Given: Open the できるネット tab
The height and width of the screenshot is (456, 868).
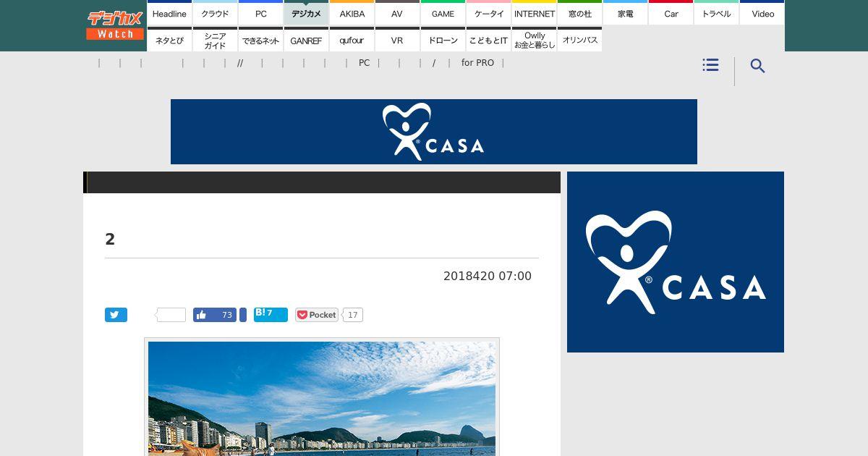Looking at the screenshot, I should point(260,39).
